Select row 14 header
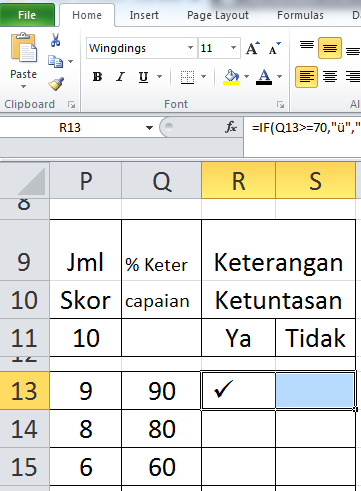Screen dimensions: 361x491 [25, 429]
